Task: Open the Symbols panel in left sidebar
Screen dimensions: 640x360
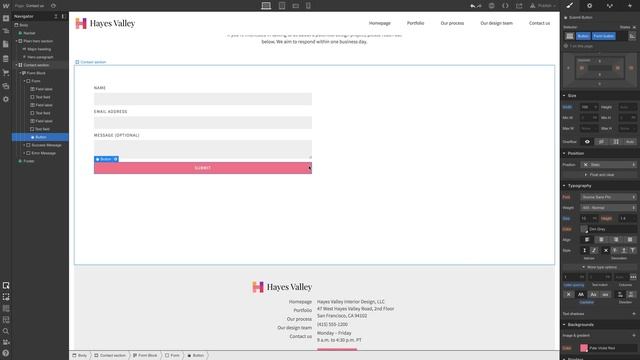Action: coord(6,31)
